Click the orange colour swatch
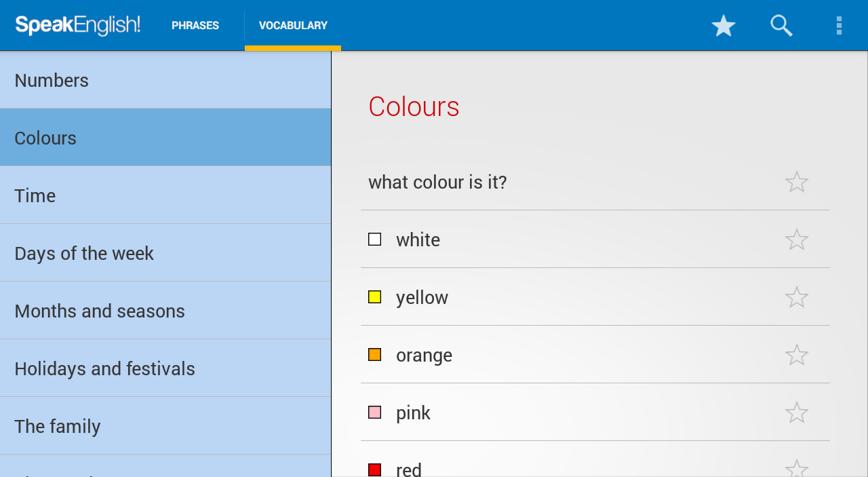The image size is (868, 477). tap(374, 355)
